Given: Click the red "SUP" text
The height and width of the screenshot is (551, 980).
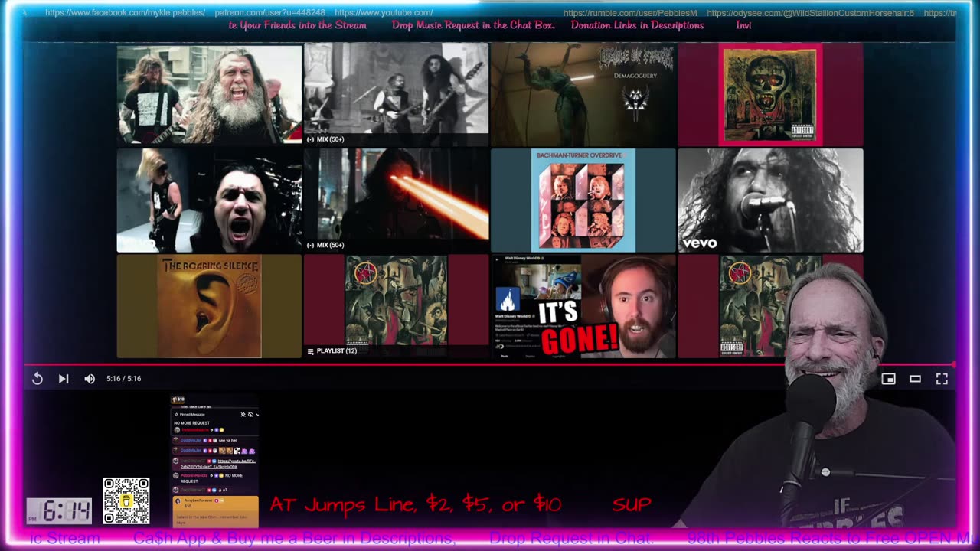Looking at the screenshot, I should click(x=632, y=504).
